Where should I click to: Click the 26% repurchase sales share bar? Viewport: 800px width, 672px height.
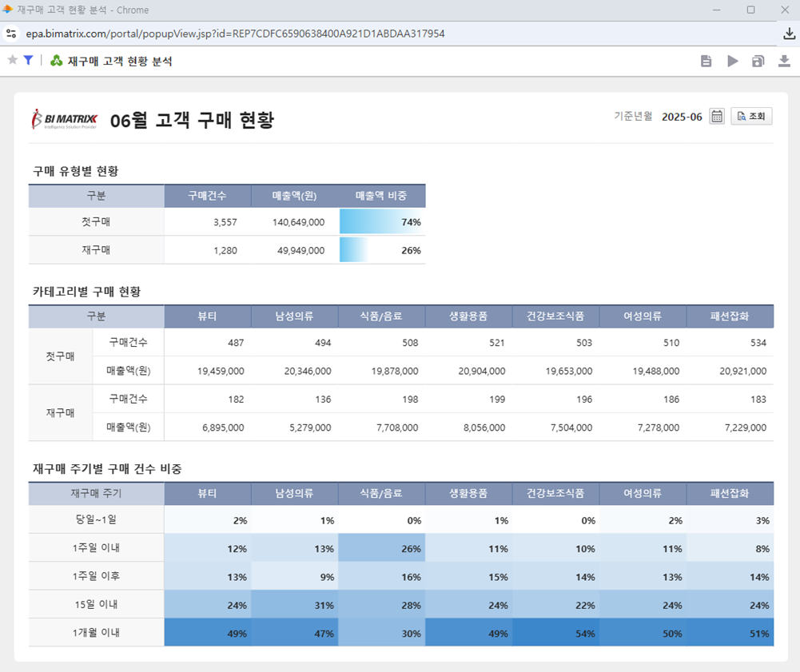[x=381, y=250]
